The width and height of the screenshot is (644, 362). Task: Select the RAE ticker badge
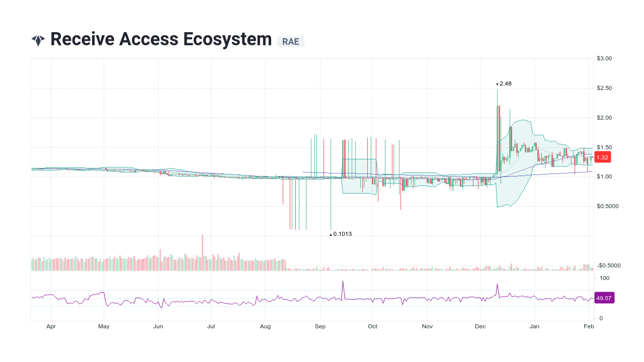291,42
